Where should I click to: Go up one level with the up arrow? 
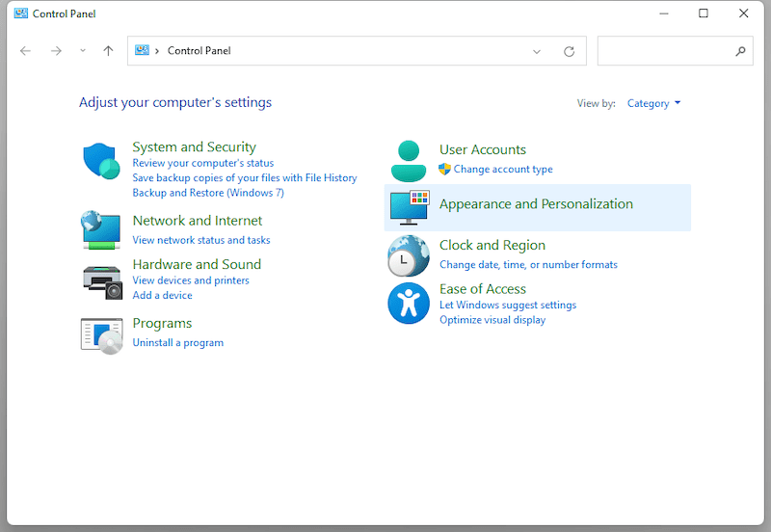coord(108,51)
